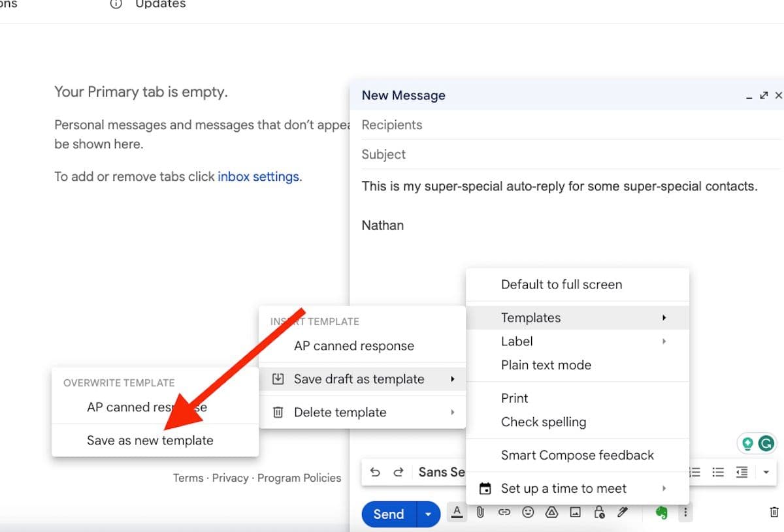The width and height of the screenshot is (784, 532).
Task: Click the Send button
Action: [388, 514]
